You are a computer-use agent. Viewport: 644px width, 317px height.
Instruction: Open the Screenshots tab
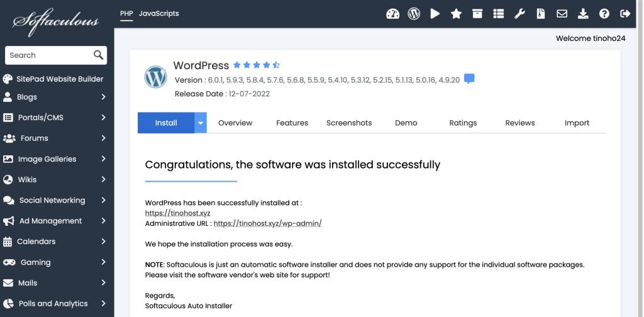(349, 123)
